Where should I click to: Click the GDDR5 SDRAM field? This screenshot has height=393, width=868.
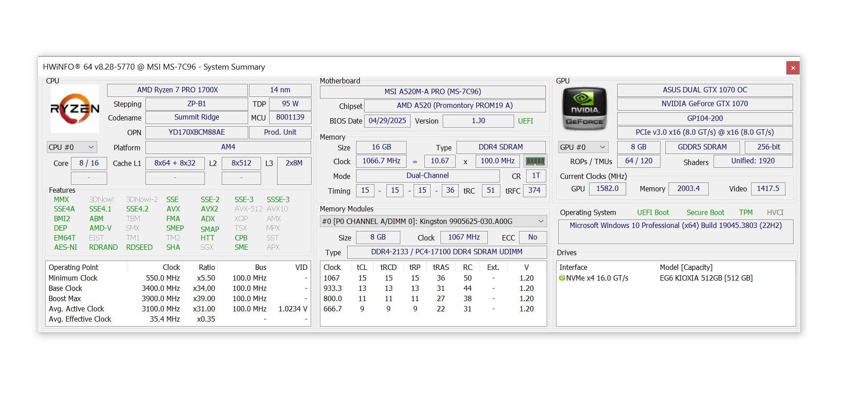coord(702,147)
